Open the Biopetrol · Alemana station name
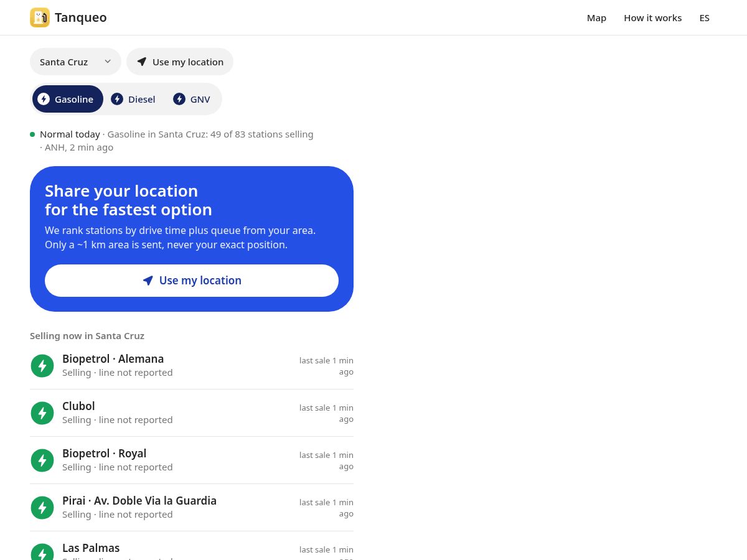747x560 pixels. [x=113, y=359]
